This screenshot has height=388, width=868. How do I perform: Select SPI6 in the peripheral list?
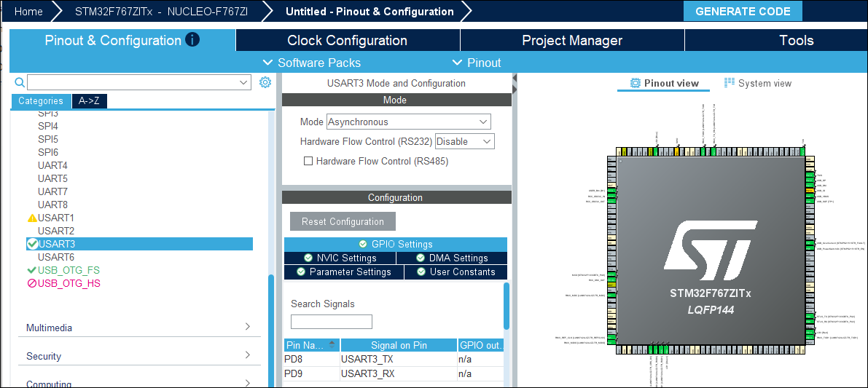pos(47,152)
